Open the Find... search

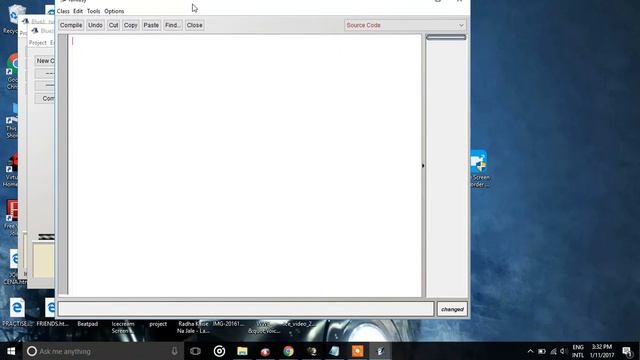pyautogui.click(x=173, y=25)
